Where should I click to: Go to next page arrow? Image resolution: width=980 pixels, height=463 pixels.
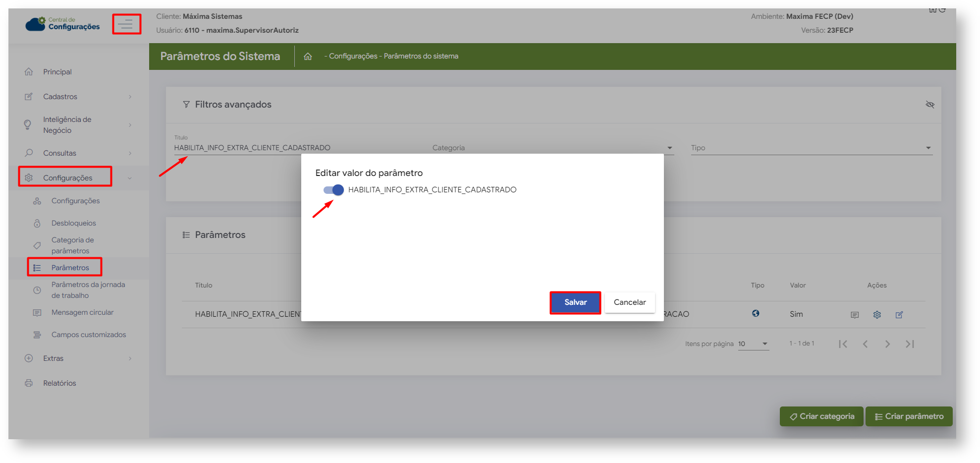click(x=887, y=344)
